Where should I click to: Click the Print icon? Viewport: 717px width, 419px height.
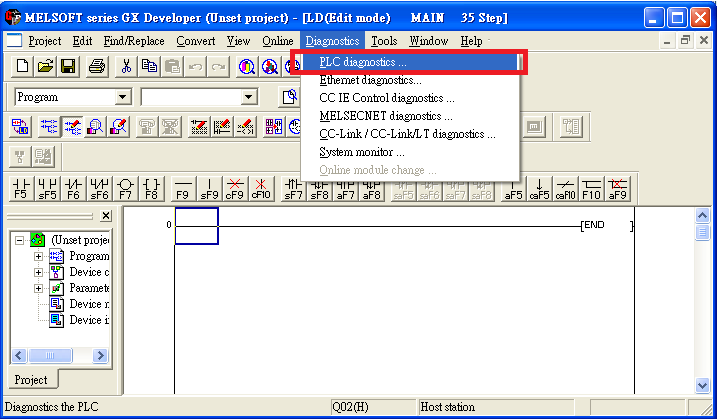[x=97, y=67]
